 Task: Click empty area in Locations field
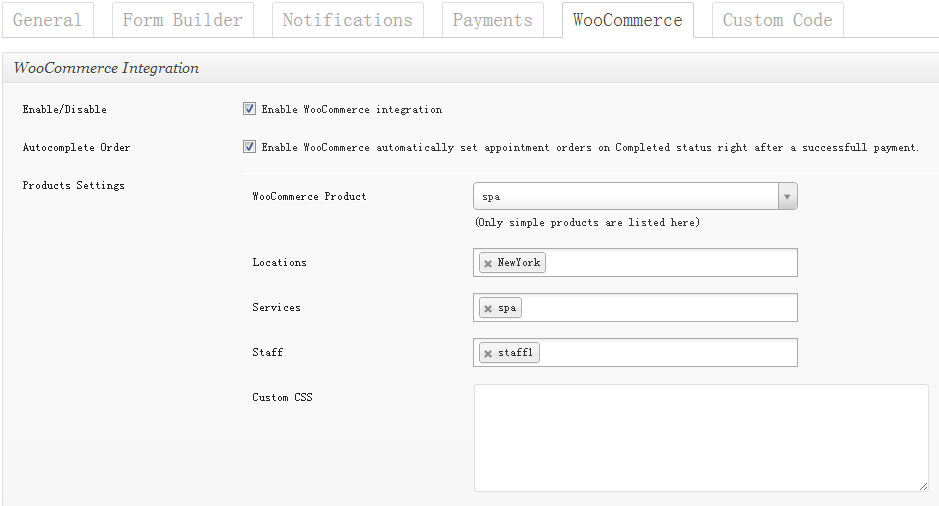coord(670,263)
